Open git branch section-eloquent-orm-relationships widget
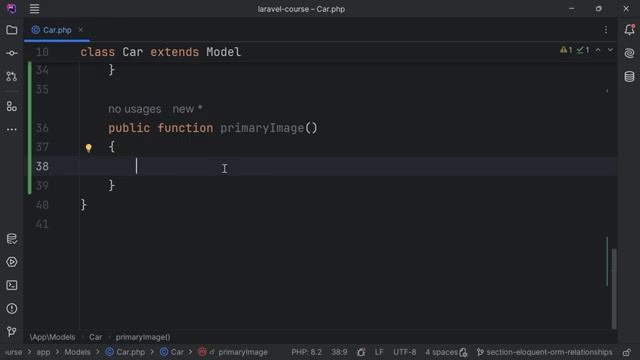640x360 pixels. tap(544, 352)
